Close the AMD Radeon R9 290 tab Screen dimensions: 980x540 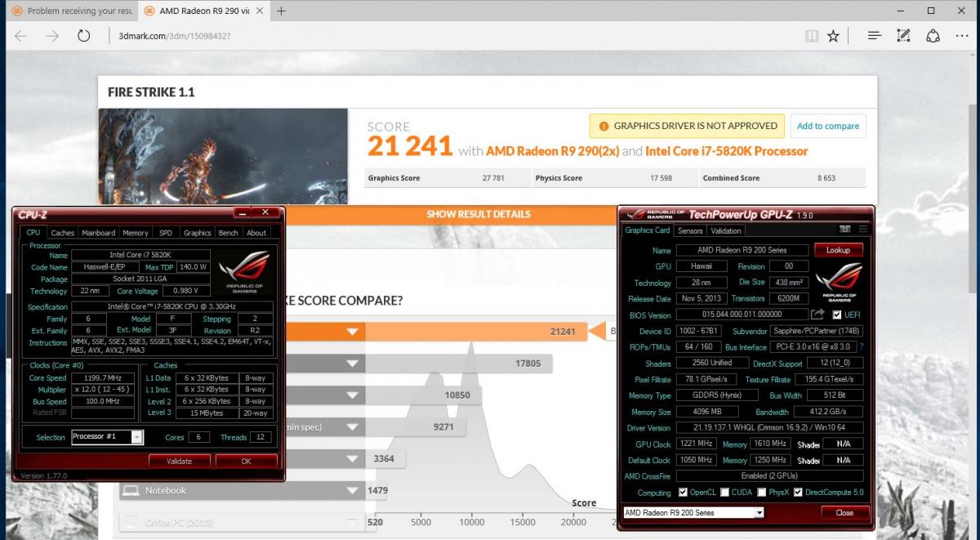click(261, 11)
